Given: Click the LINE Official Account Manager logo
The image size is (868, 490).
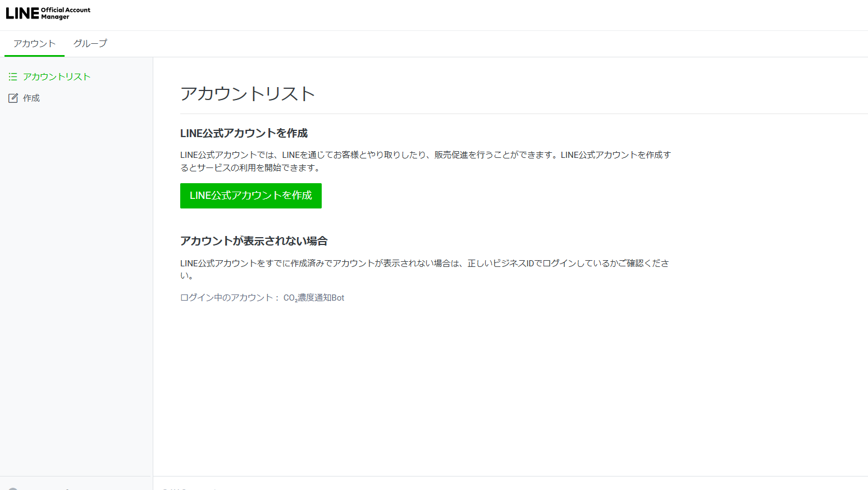Looking at the screenshot, I should pyautogui.click(x=48, y=13).
